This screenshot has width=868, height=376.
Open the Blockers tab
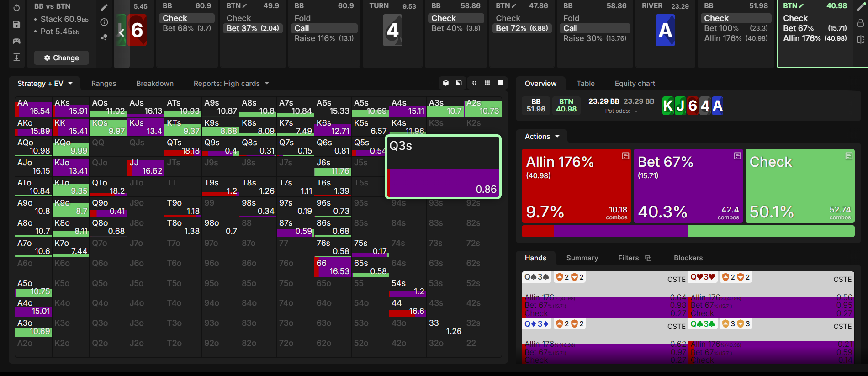688,258
